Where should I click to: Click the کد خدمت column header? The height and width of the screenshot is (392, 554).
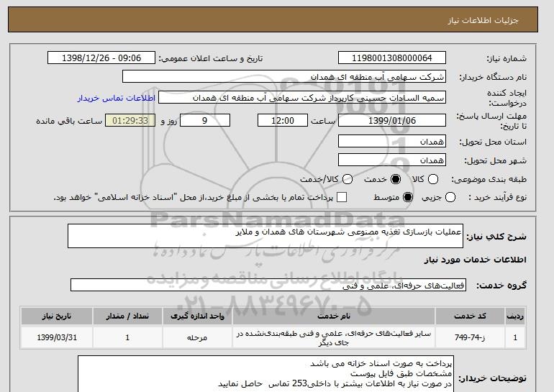(x=470, y=316)
